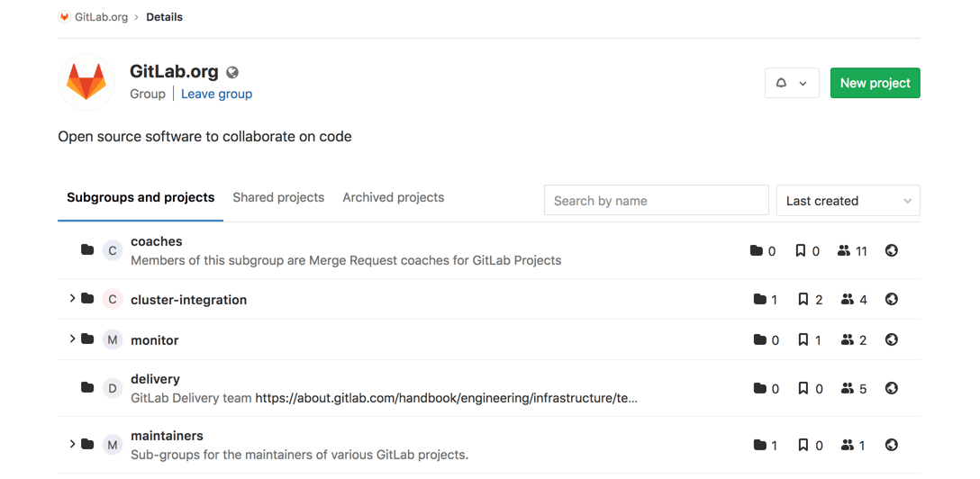
Task: Open the Last created sort dropdown
Action: [848, 201]
